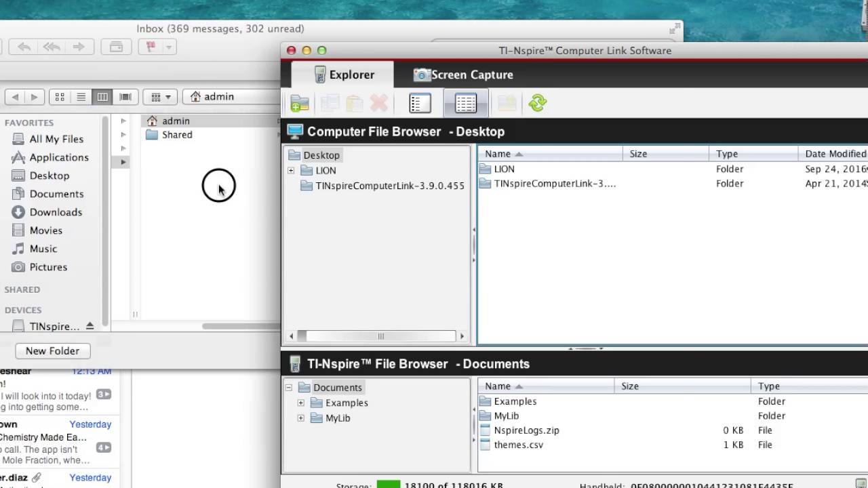Switch Finder to list view
The width and height of the screenshot is (868, 488).
coord(81,97)
